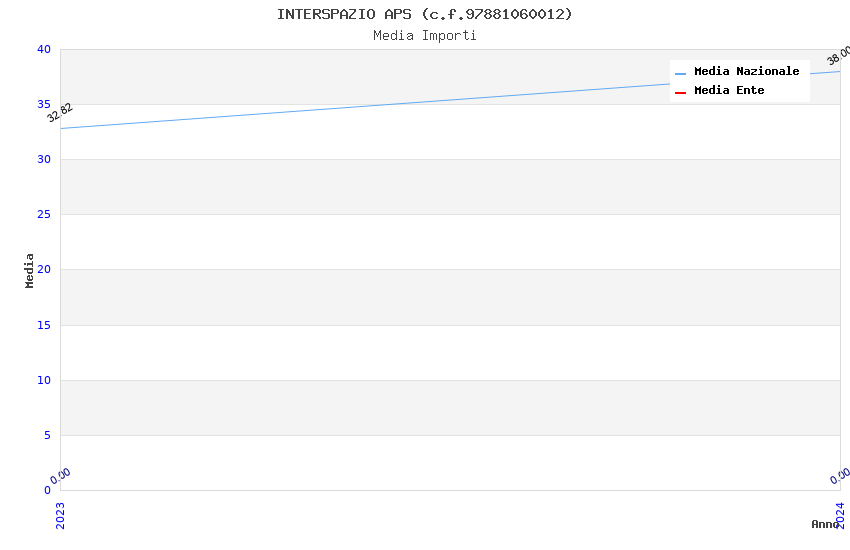Screen dimensions: 850x550
Task: Click the 2023 x-axis tick label
Action: (x=60, y=514)
